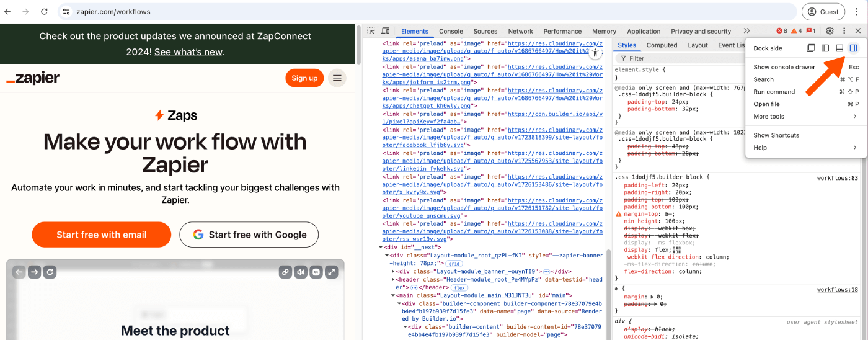Image resolution: width=868 pixels, height=340 pixels.
Task: Click the demo video back arrow
Action: tap(19, 272)
